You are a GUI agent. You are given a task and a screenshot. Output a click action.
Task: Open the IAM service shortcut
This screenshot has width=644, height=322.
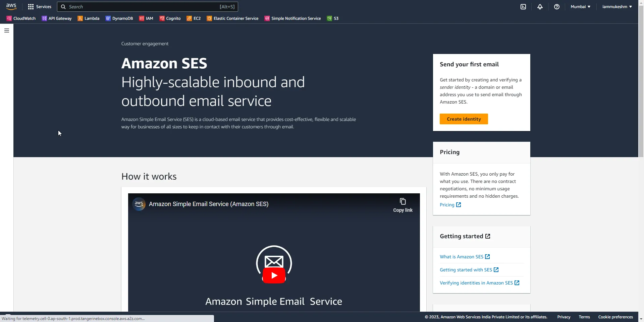pyautogui.click(x=146, y=18)
